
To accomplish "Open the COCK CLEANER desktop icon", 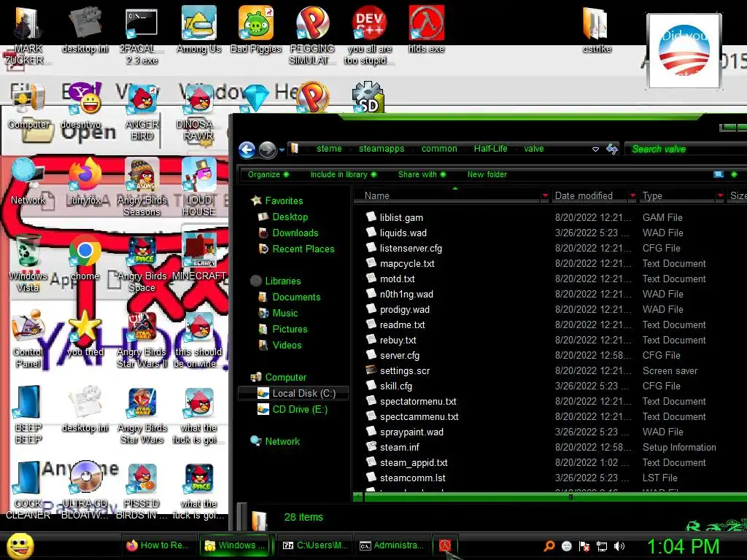I will pyautogui.click(x=28, y=491).
